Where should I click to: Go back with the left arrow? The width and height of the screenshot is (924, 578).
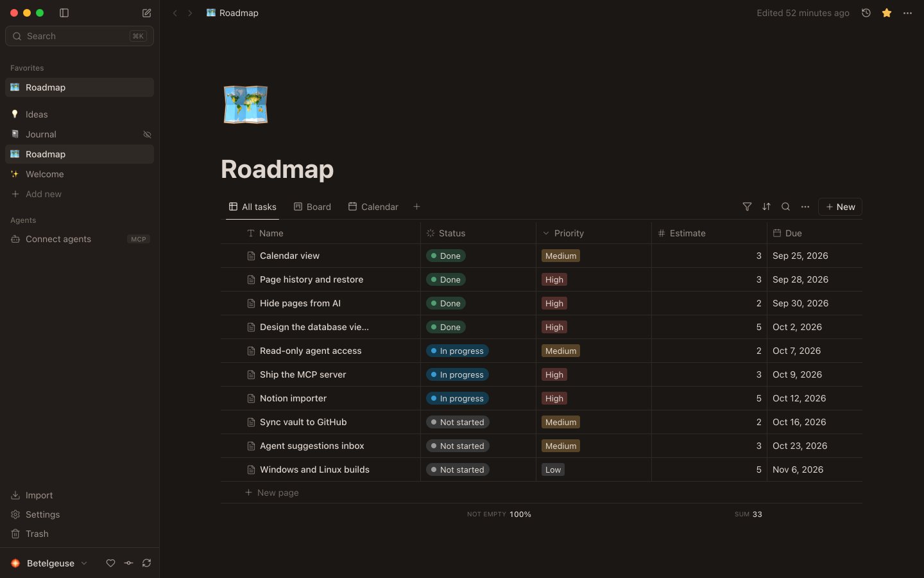(x=175, y=13)
